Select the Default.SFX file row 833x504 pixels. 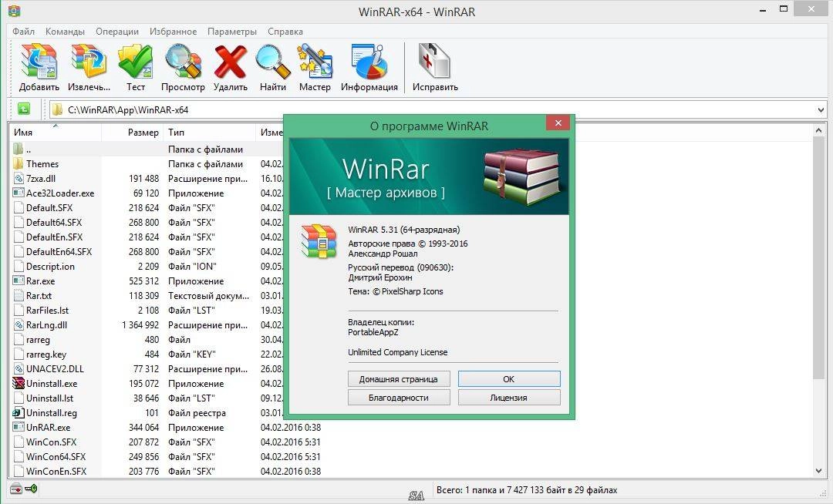coord(49,208)
